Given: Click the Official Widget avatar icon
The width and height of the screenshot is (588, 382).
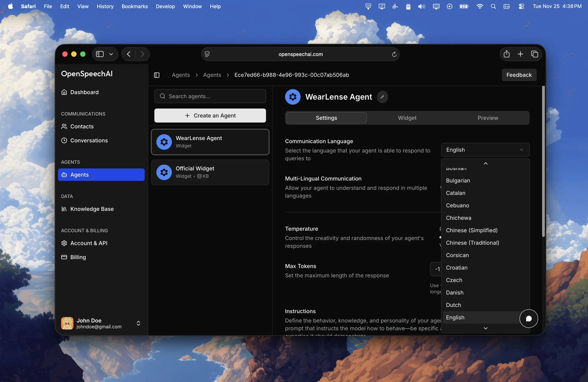Looking at the screenshot, I should coord(164,172).
